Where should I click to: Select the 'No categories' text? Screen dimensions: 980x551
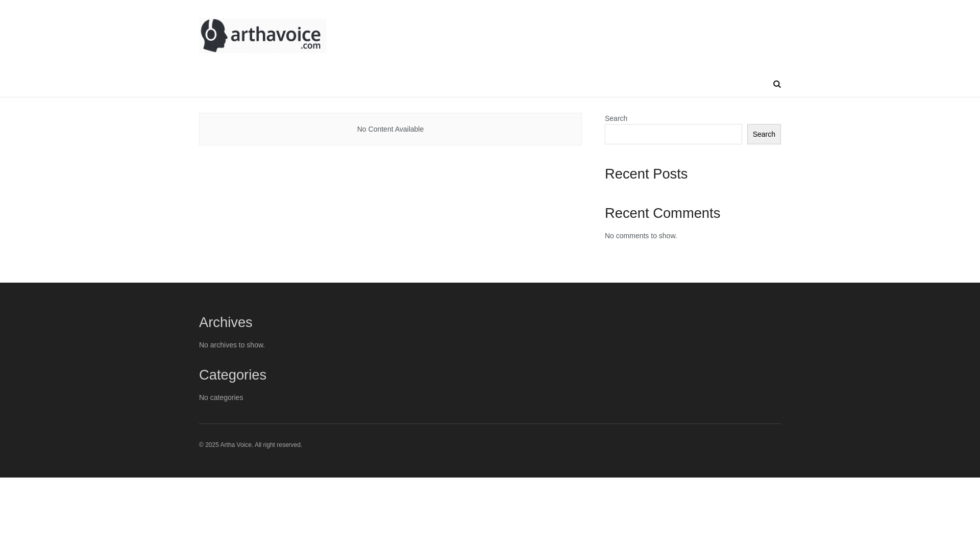click(x=221, y=397)
